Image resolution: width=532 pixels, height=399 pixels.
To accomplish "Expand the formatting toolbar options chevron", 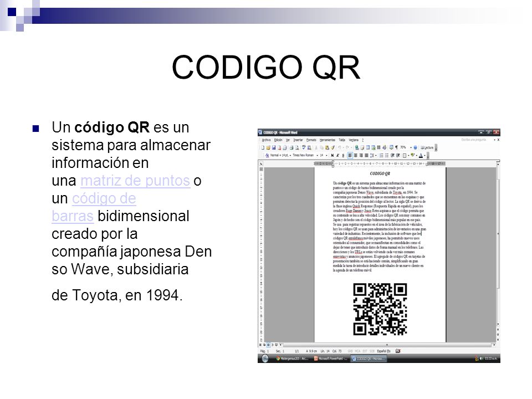I will point(428,156).
